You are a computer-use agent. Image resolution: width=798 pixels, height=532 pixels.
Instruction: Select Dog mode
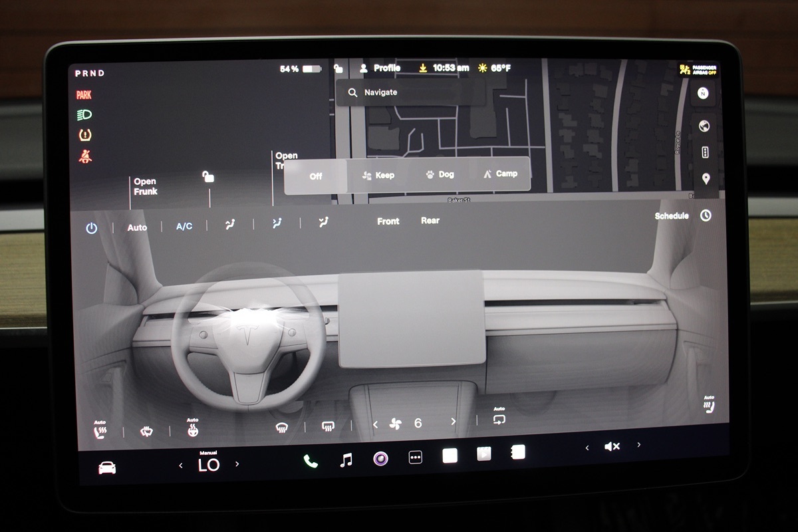click(x=440, y=174)
